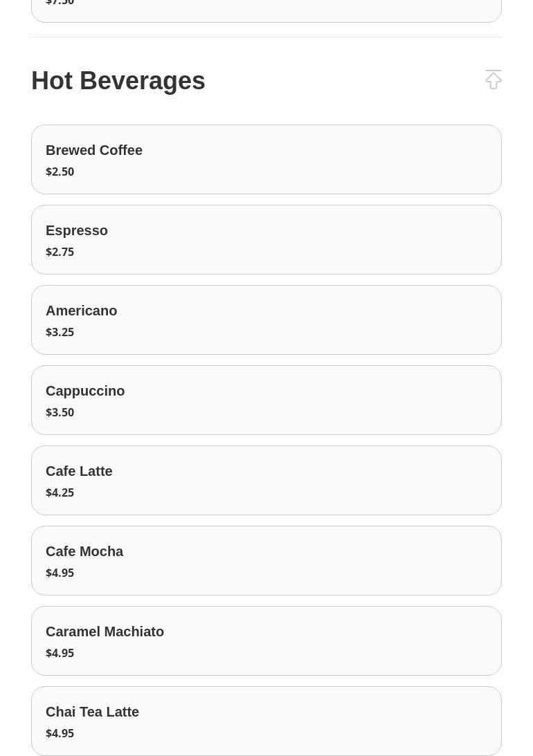Click the $4.25 Cafe Latte price
This screenshot has height=756, width=533.
tap(60, 492)
